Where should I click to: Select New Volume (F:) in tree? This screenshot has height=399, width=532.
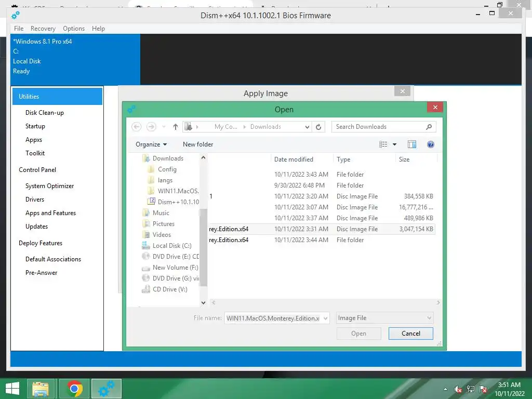(x=170, y=268)
